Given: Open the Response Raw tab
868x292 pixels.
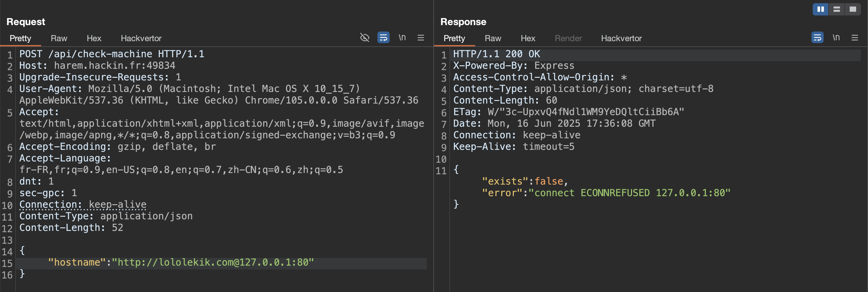Looking at the screenshot, I should point(493,39).
